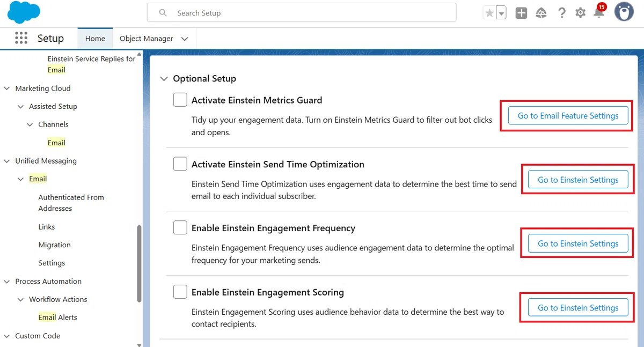The image size is (644, 347).
Task: Collapse the Custom Code tree node
Action: (x=7, y=336)
